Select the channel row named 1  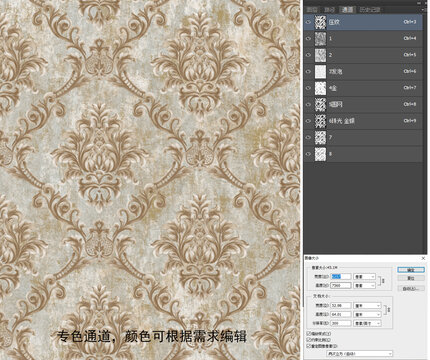[363, 39]
